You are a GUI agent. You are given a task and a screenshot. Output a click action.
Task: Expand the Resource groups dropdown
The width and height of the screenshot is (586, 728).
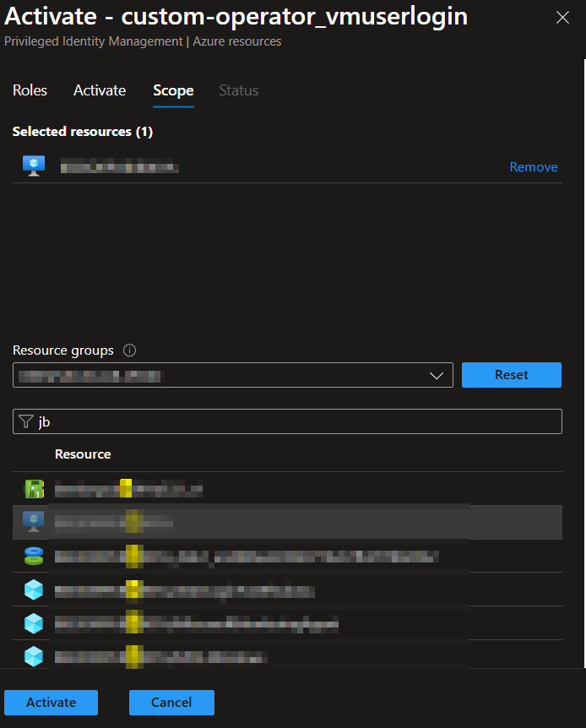[233, 375]
